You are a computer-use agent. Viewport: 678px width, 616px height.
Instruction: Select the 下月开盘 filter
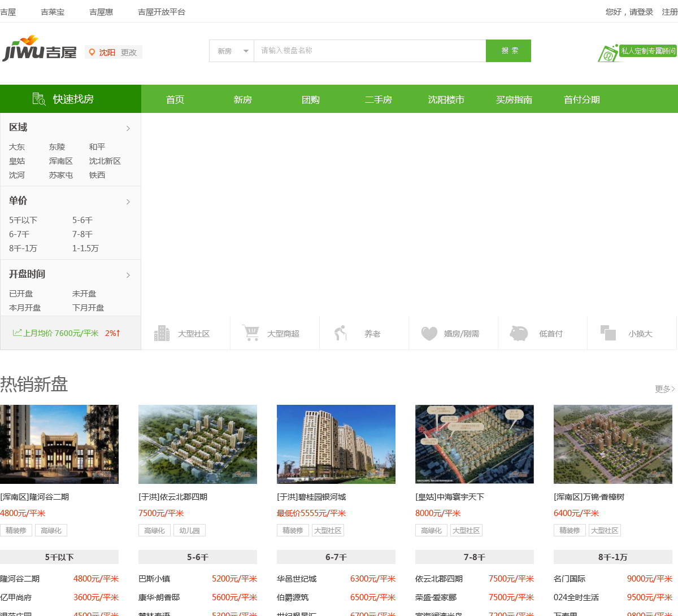88,308
